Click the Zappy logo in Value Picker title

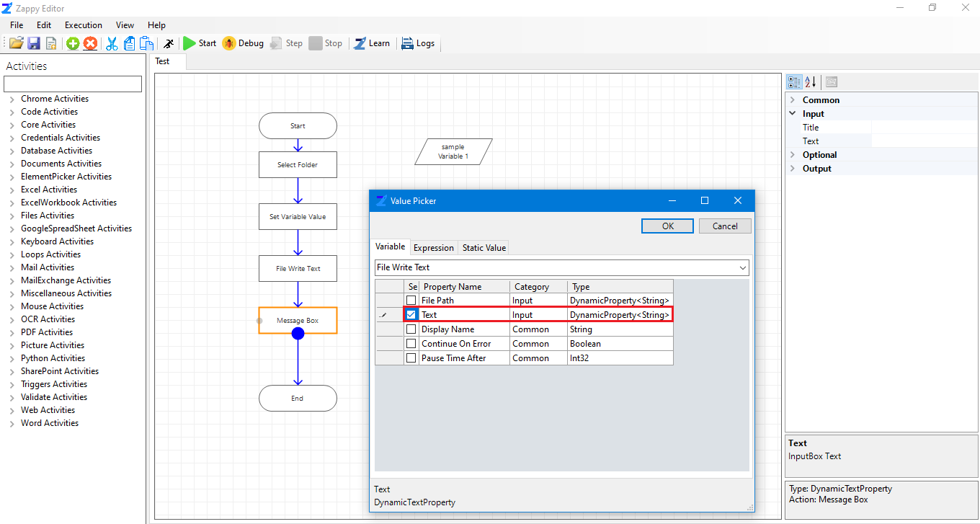[x=380, y=200]
